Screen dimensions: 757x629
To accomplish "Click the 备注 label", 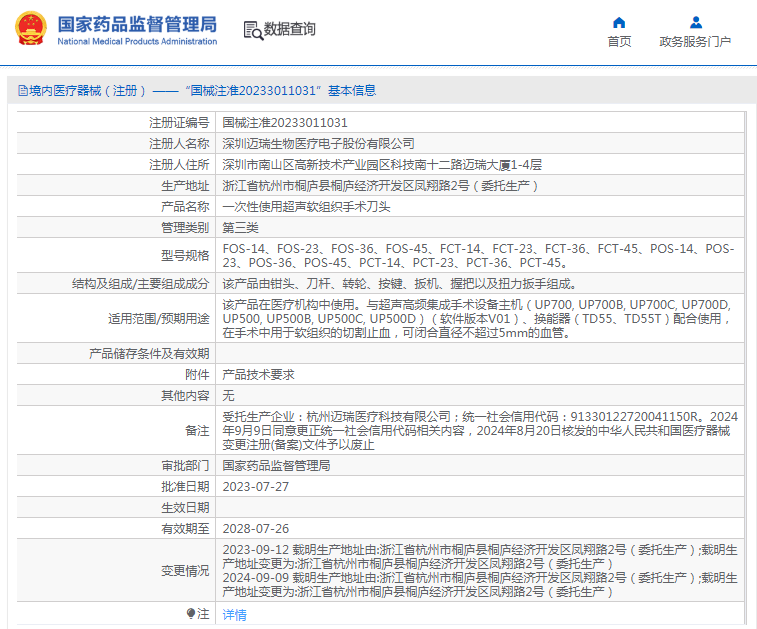I will pos(197,431).
